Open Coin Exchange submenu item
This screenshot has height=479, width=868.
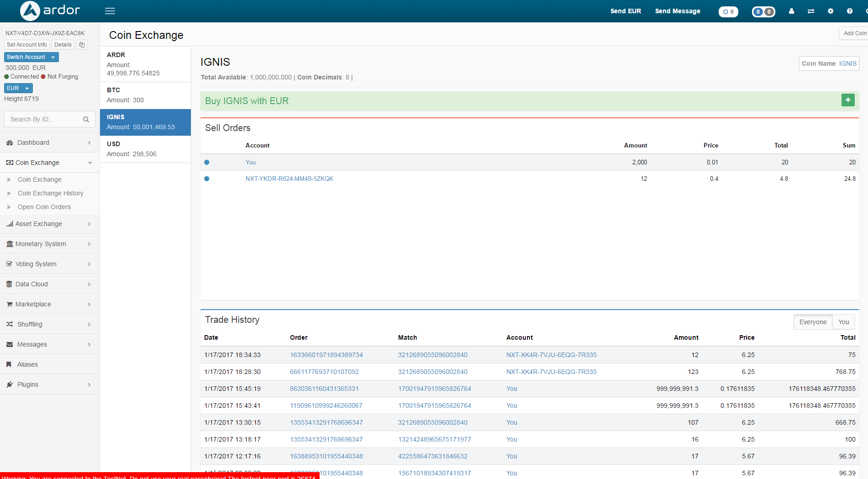click(x=40, y=179)
